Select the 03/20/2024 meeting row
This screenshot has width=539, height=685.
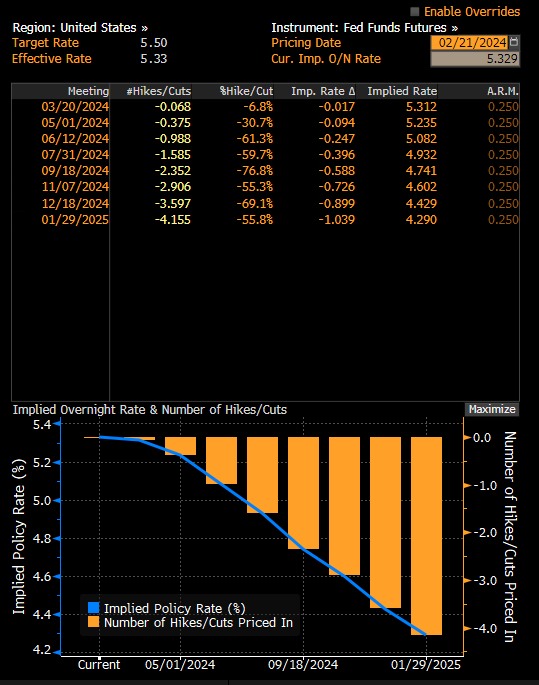pos(266,107)
